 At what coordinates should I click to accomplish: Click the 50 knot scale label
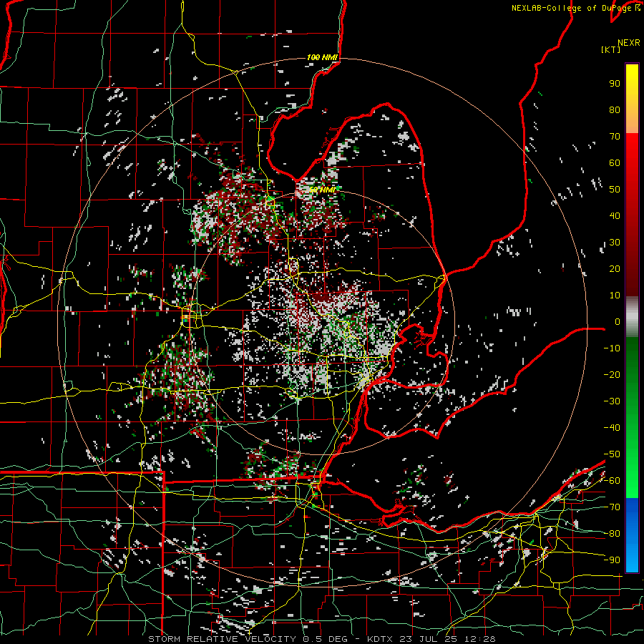point(615,190)
